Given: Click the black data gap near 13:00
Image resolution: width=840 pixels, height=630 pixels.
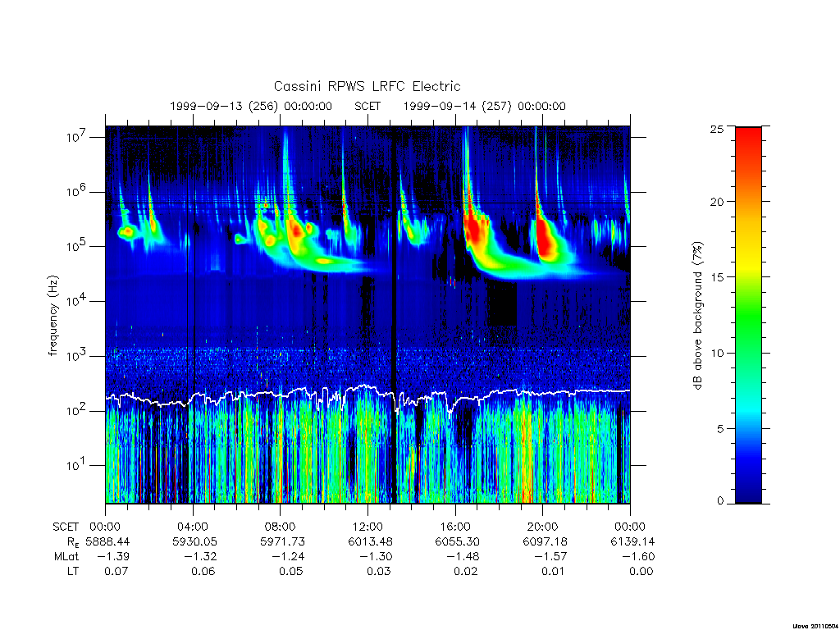Looking at the screenshot, I should click(x=394, y=315).
